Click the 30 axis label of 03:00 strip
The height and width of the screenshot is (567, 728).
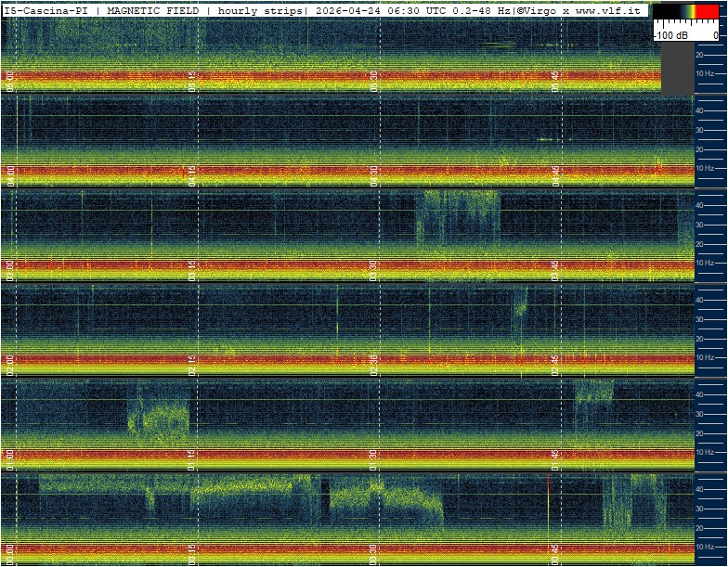coord(699,225)
